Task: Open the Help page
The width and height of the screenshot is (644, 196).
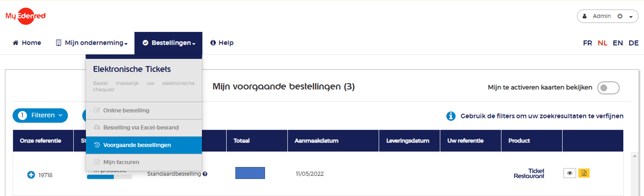Action: click(222, 43)
